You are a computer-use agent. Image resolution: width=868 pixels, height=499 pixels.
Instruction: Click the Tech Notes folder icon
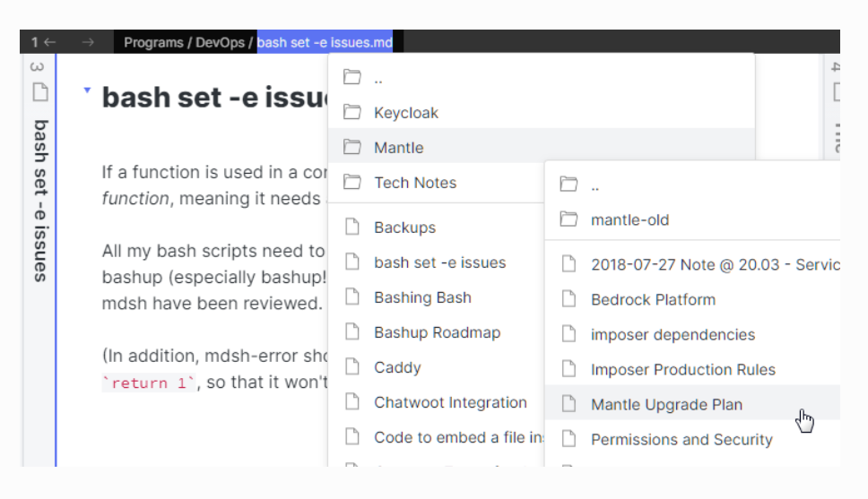(x=352, y=183)
